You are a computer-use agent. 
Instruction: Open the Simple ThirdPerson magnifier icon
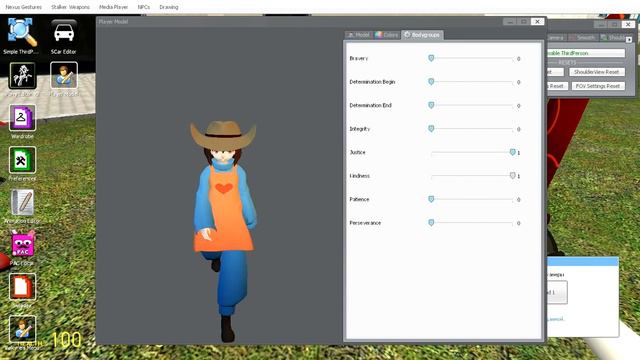pyautogui.click(x=22, y=32)
